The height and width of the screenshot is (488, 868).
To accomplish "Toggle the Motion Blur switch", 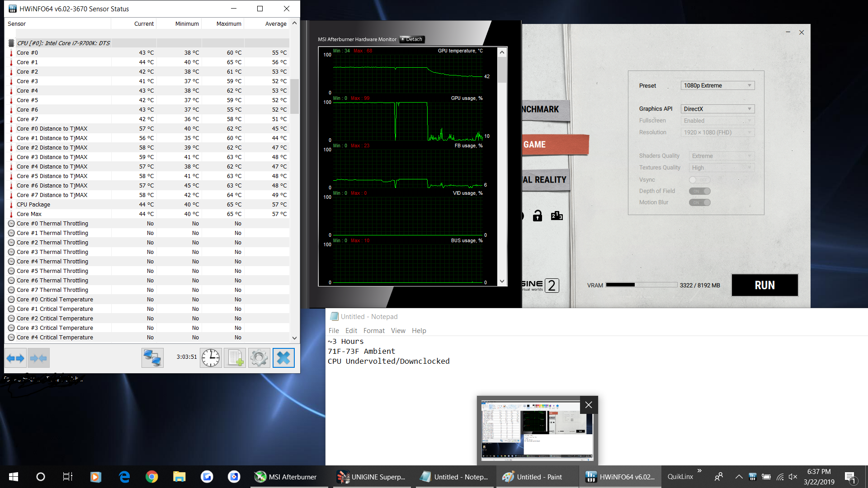I will click(x=699, y=202).
